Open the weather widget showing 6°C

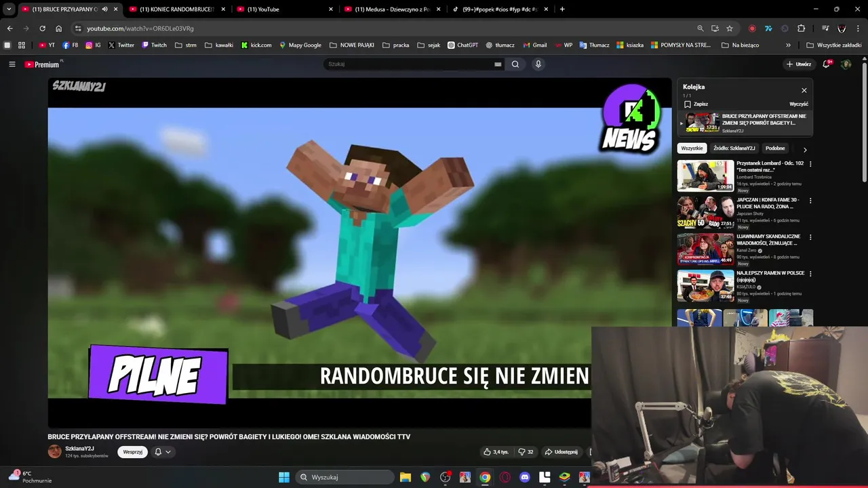pyautogui.click(x=31, y=477)
